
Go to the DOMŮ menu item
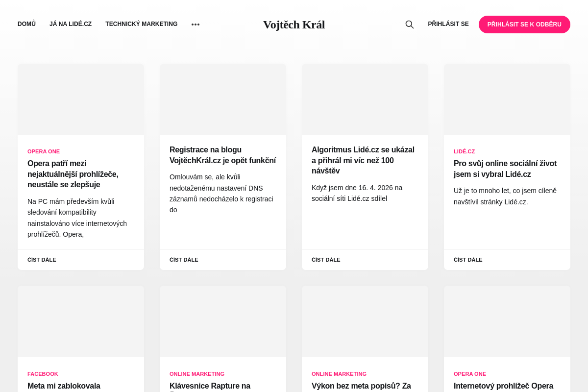(26, 24)
